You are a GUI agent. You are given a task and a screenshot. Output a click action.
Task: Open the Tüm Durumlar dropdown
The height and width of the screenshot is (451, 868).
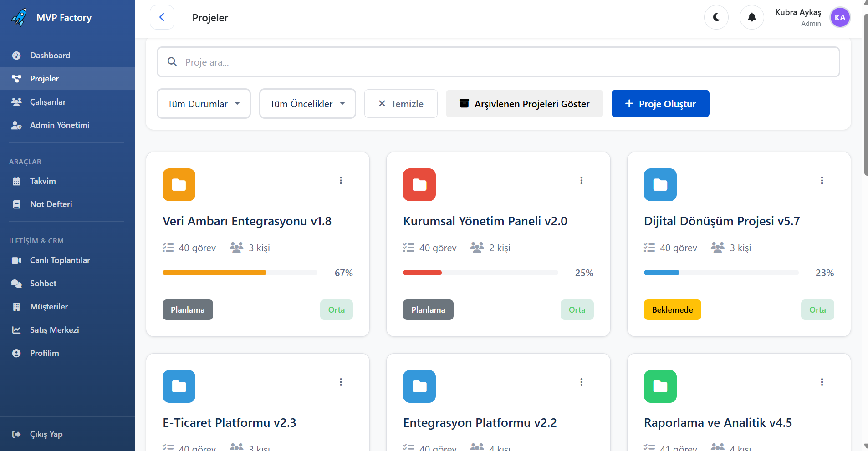[203, 103]
